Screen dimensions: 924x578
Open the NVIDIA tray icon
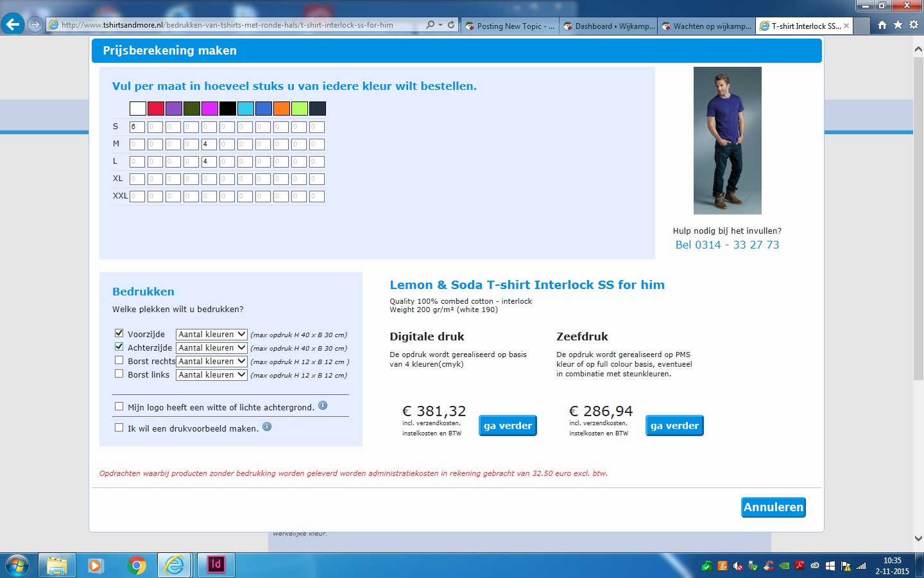784,566
